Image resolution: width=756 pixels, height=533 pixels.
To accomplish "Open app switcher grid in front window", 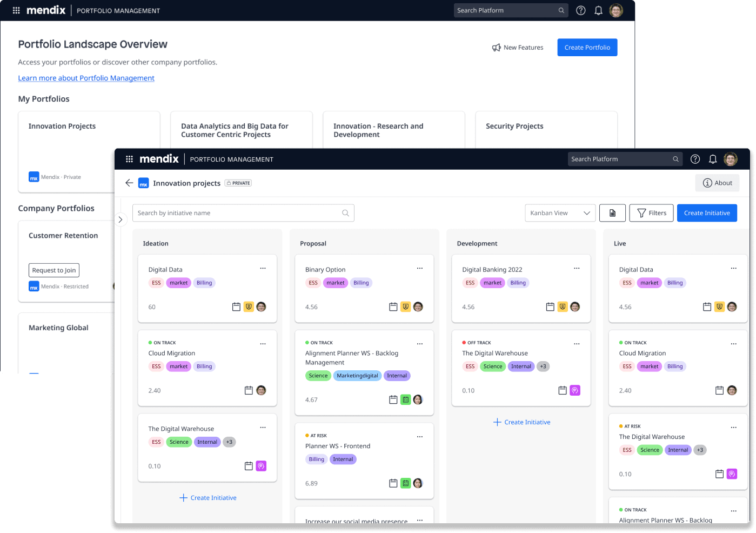I will point(129,159).
